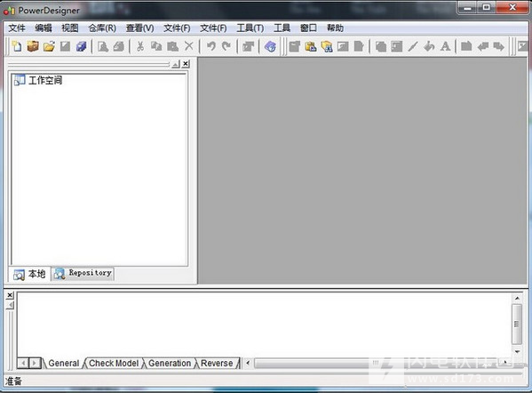Screen dimensions: 532x393
Task: Click the Cut scissors icon
Action: pos(140,46)
